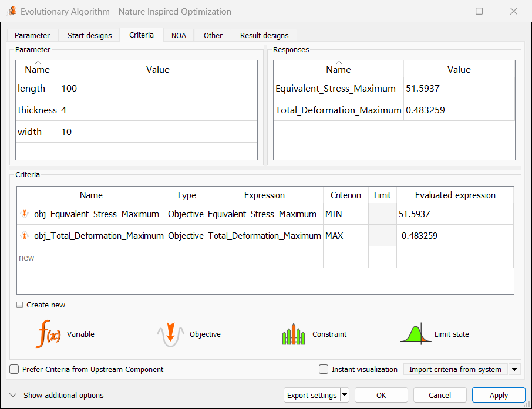The image size is (532, 409).
Task: Click the Expression cell for obj_Equivalent_Stress_Maximum
Action: 264,214
